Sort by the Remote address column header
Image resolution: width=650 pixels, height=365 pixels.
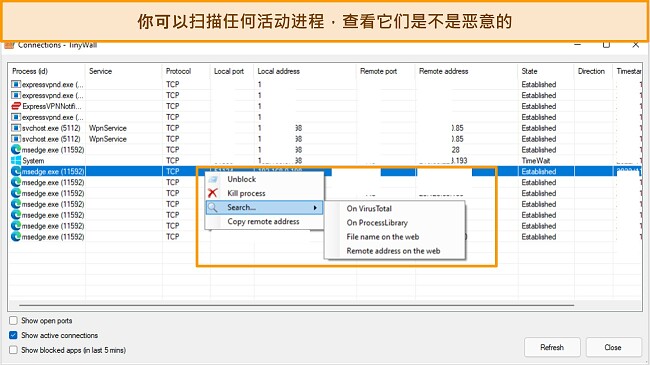click(x=466, y=71)
